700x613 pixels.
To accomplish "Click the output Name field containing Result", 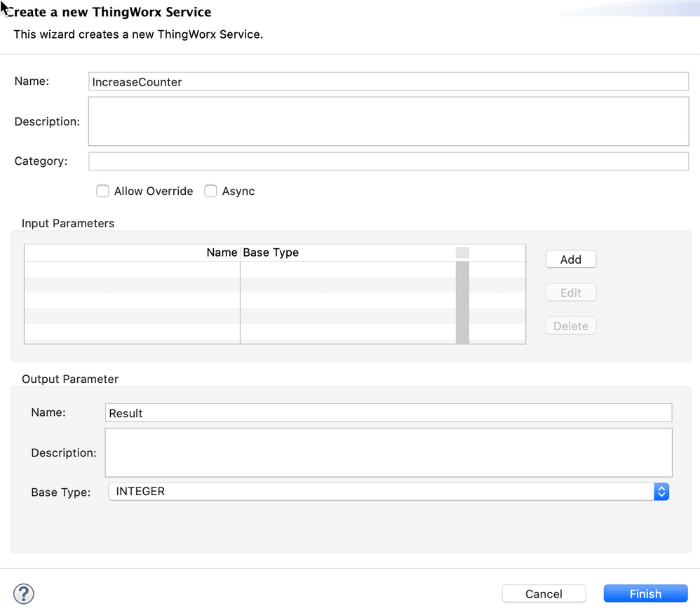I will click(389, 413).
